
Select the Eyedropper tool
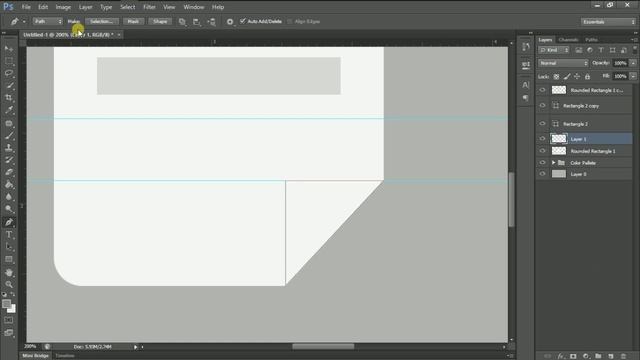click(x=9, y=110)
